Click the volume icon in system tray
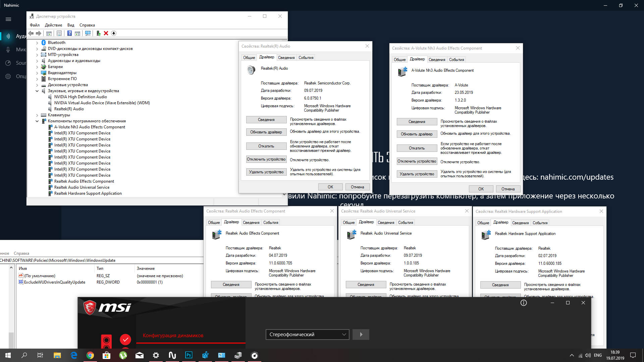The image size is (644, 362). 588,355
